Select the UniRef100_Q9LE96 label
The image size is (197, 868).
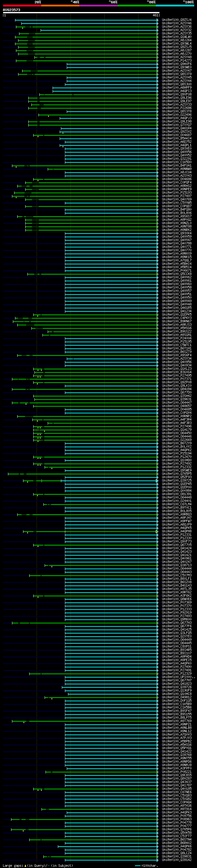pos(176,98)
